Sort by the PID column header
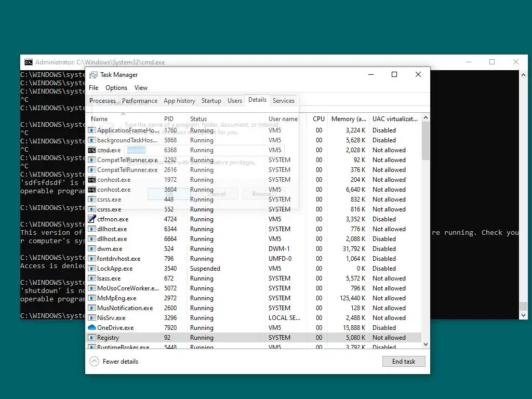 (174, 119)
